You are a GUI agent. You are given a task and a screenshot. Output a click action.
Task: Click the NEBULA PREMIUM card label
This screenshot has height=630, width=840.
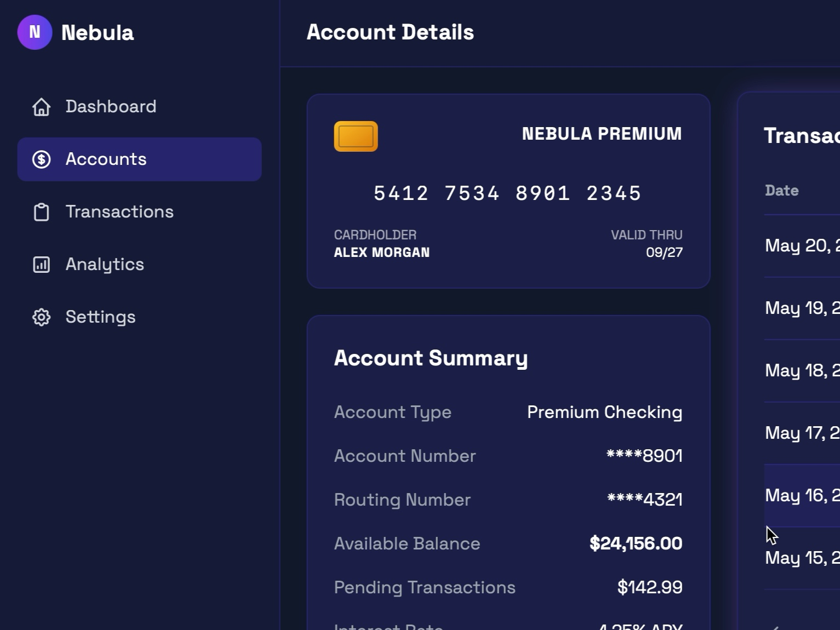(601, 134)
